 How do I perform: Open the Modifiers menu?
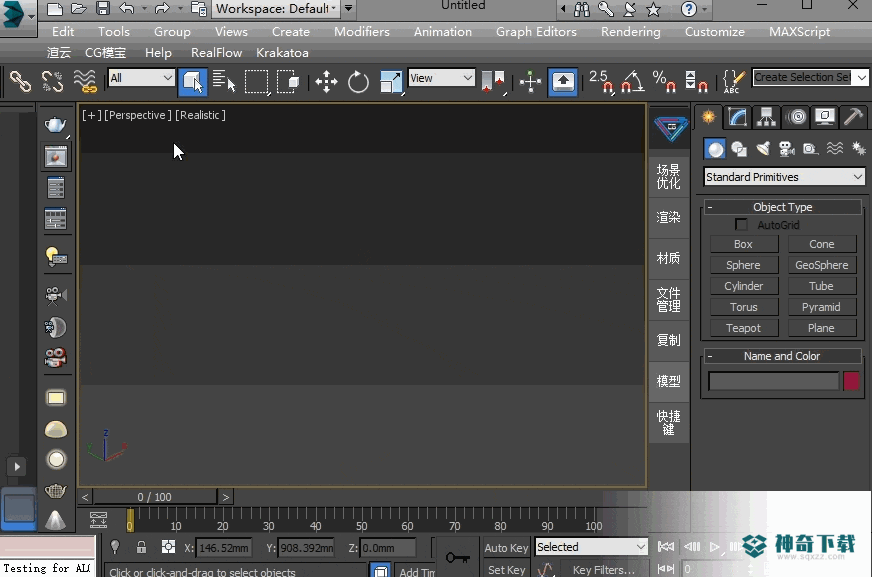(x=362, y=32)
